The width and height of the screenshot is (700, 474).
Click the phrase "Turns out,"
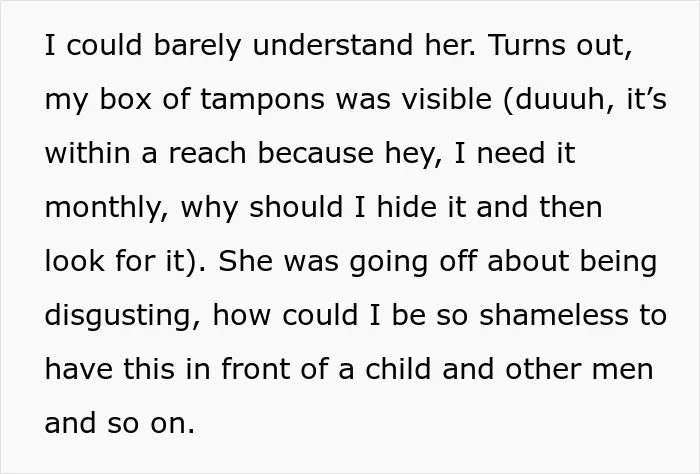(x=561, y=45)
